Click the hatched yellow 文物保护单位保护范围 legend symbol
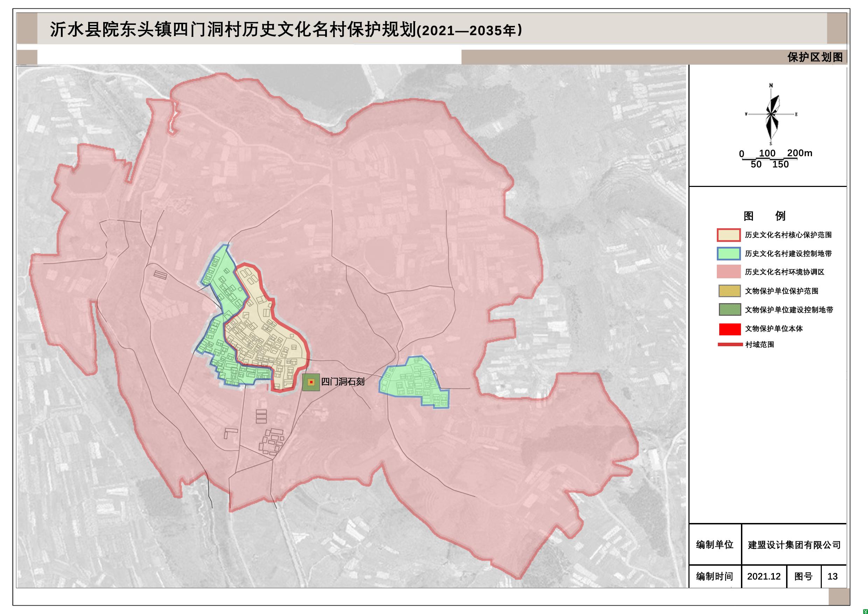 tap(730, 291)
